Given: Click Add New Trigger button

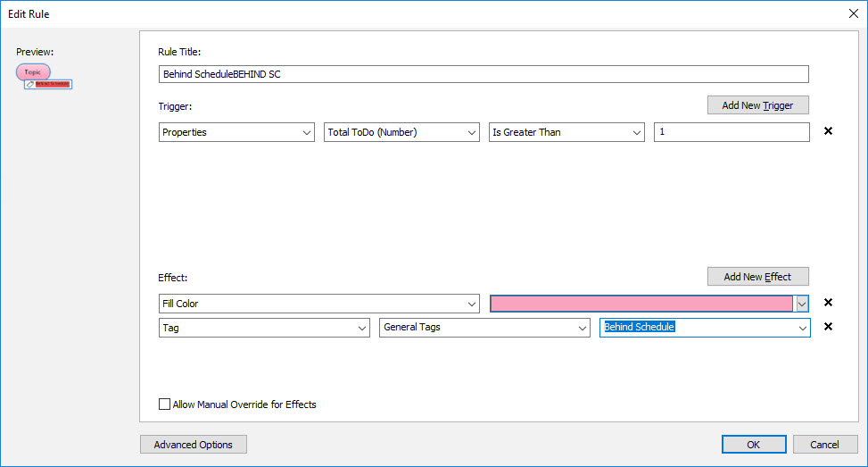Looking at the screenshot, I should [757, 105].
